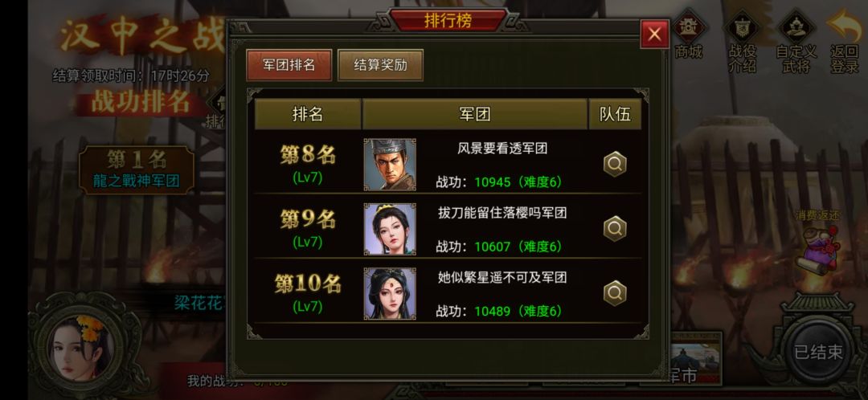868x400 pixels.
Task: Tap player portrait with yellow flower
Action: 82,348
